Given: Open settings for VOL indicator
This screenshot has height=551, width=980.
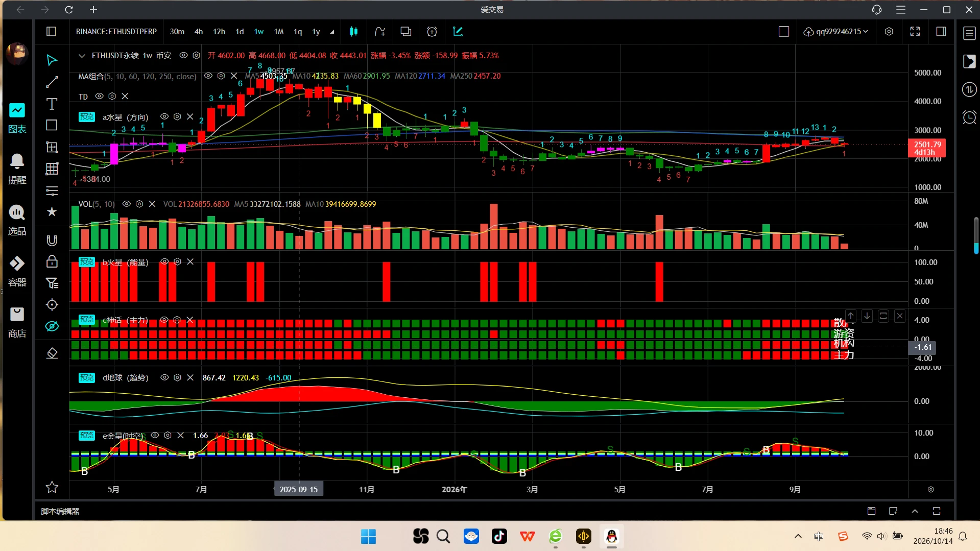Looking at the screenshot, I should point(139,204).
